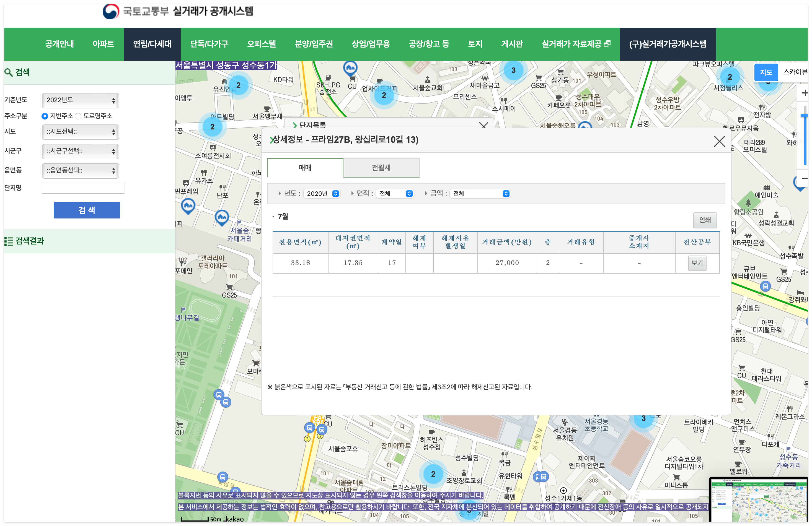This screenshot has width=812, height=526.
Task: Click the green arrow before 단지목록
Action: (294, 125)
